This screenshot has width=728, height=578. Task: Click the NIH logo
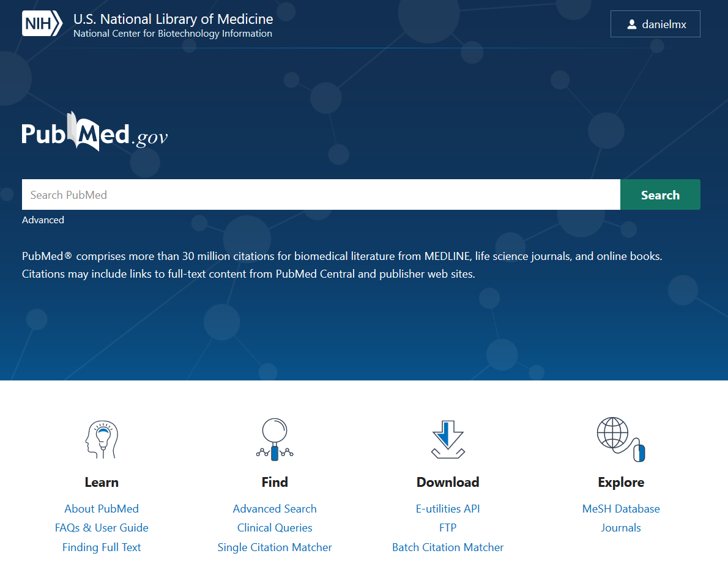(x=42, y=23)
